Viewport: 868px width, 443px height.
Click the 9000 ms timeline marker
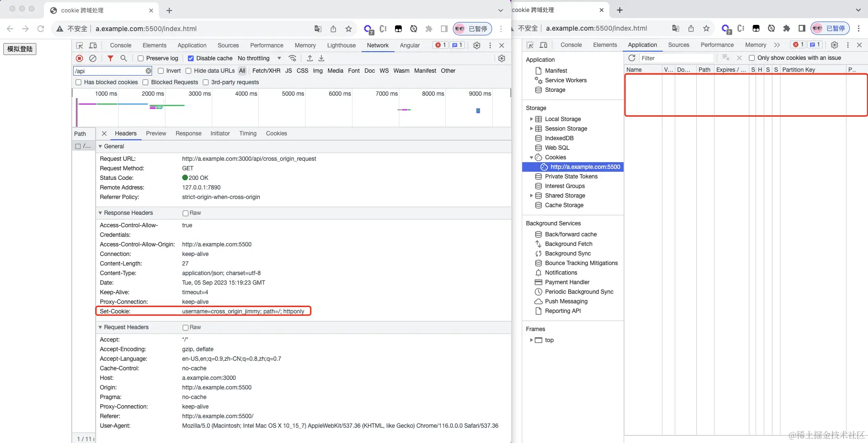coord(480,94)
